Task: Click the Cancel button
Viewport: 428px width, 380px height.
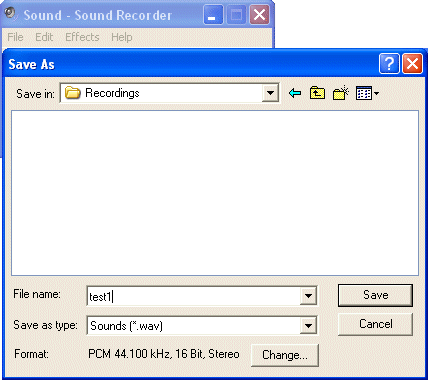Action: coord(375,324)
